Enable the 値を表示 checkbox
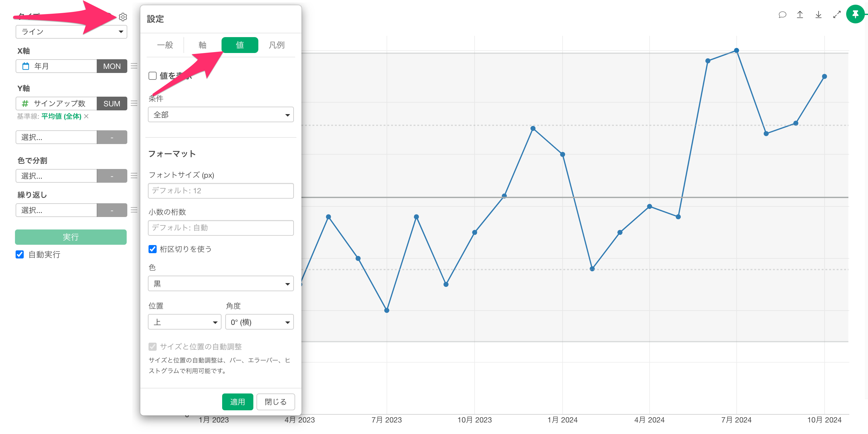This screenshot has width=868, height=434. [153, 76]
